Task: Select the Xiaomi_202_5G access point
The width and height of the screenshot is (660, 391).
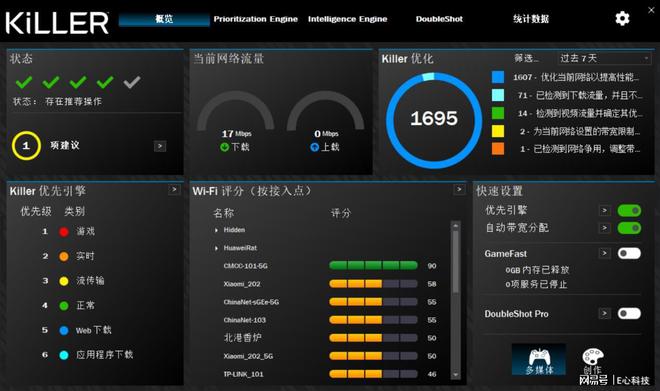Action: pos(248,356)
